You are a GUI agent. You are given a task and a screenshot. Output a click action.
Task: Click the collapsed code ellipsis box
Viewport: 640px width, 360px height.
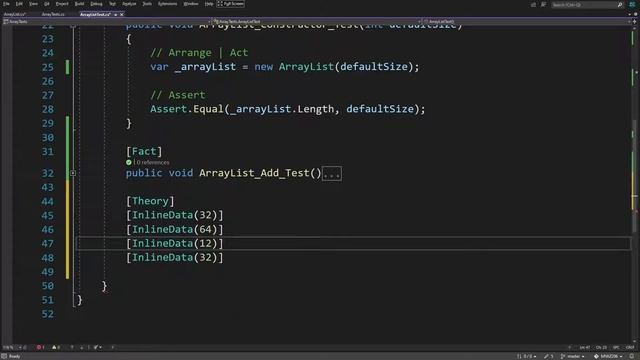pos(332,173)
